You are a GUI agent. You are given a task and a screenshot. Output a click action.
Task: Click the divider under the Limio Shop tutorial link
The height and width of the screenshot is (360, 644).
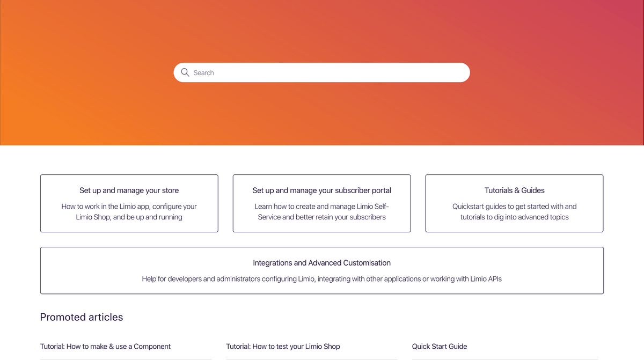click(x=312, y=359)
